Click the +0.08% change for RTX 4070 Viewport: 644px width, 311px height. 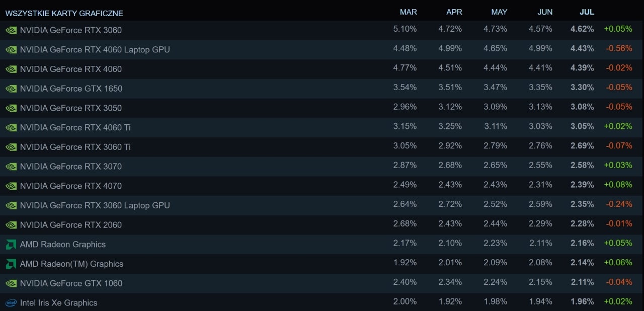click(x=618, y=185)
